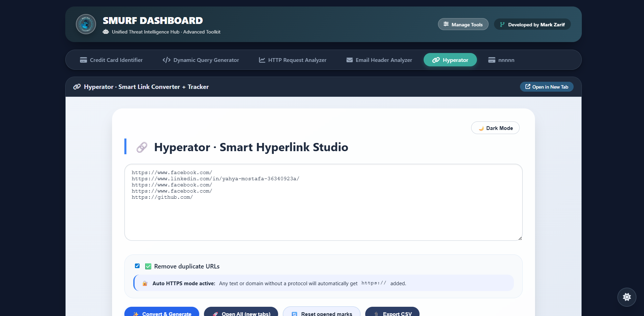Click Open All (new tabs) button
This screenshot has height=316, width=644.
coord(241,312)
